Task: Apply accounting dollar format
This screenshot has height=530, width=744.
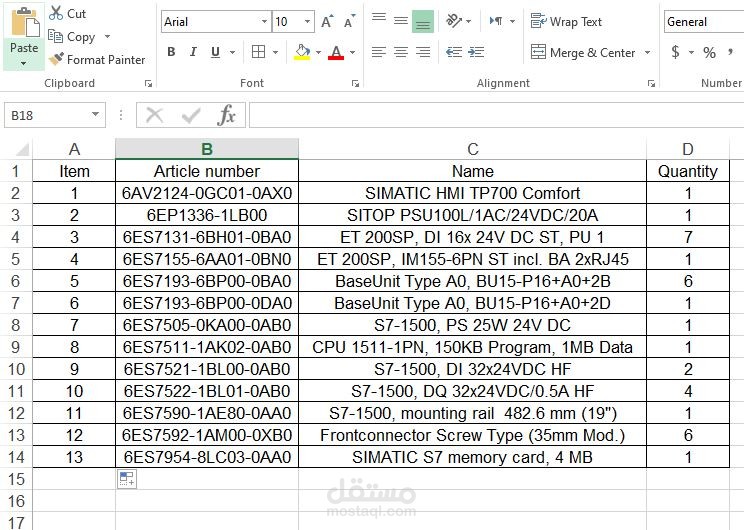Action: 675,52
